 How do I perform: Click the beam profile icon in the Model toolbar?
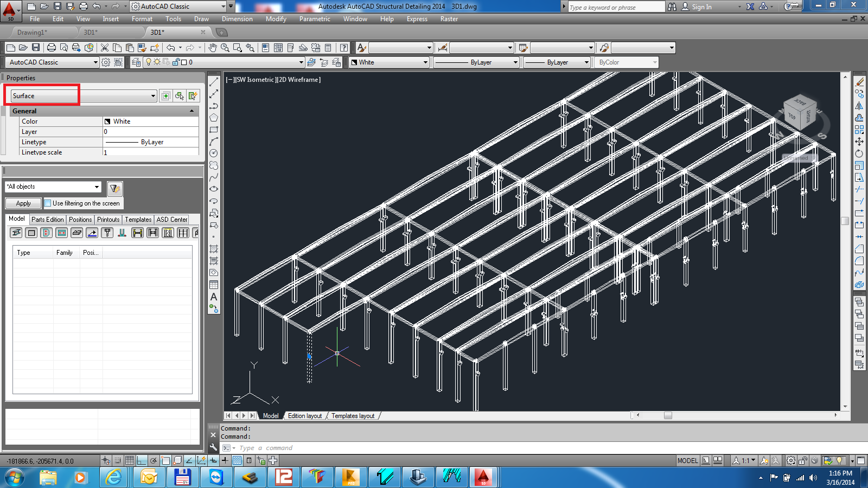point(15,233)
